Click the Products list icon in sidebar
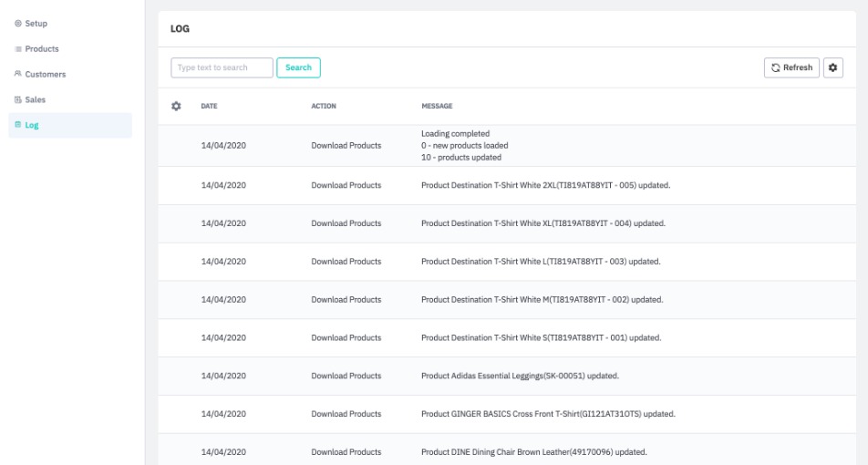Screen dimensions: 868x465 [15, 48]
